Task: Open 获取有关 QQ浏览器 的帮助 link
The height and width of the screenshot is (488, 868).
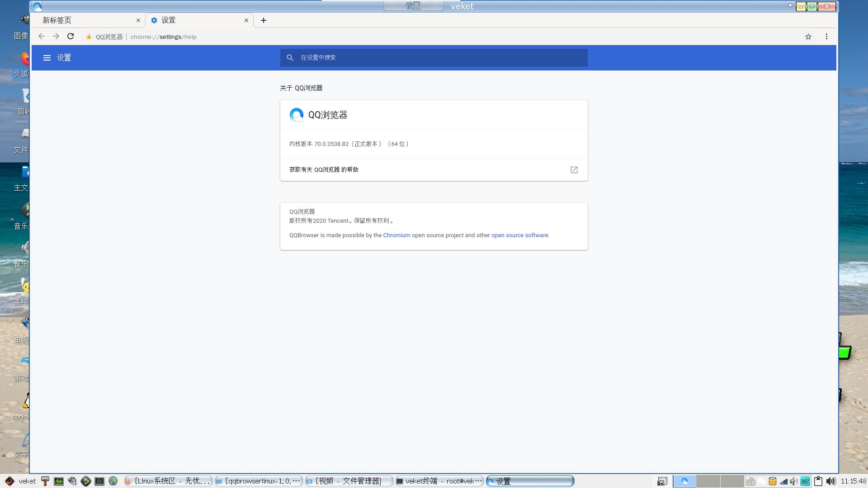Action: pos(434,170)
